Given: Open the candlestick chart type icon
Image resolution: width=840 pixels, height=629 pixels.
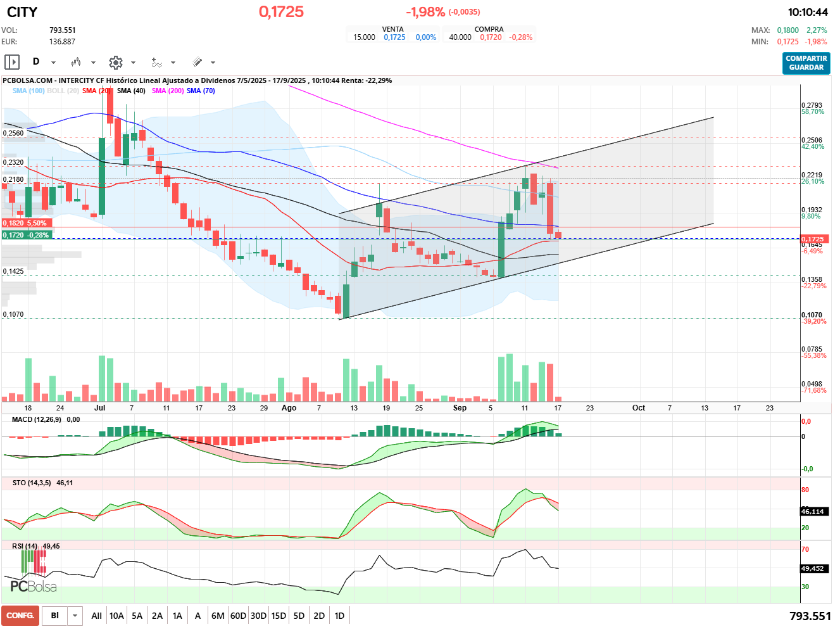Looking at the screenshot, I should click(76, 62).
